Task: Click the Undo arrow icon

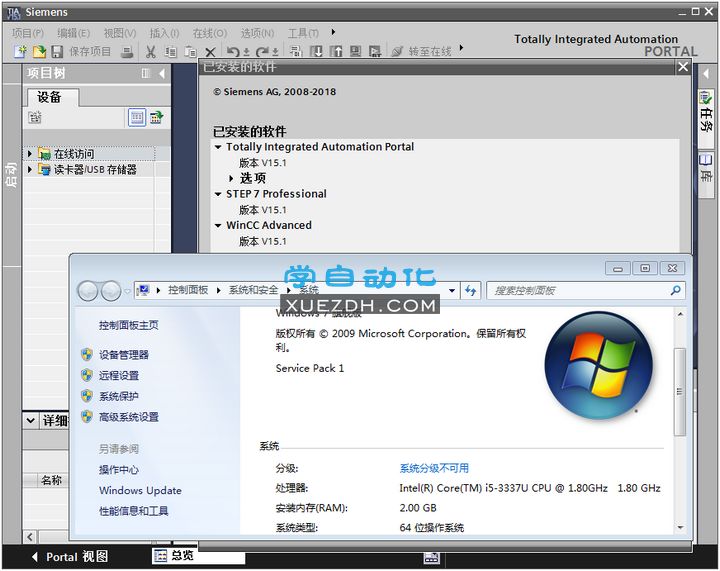Action: click(x=233, y=52)
